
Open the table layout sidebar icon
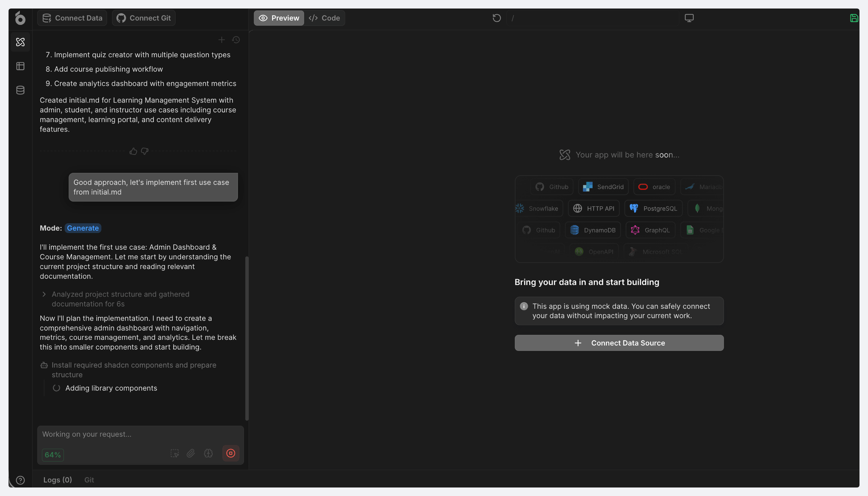click(20, 66)
